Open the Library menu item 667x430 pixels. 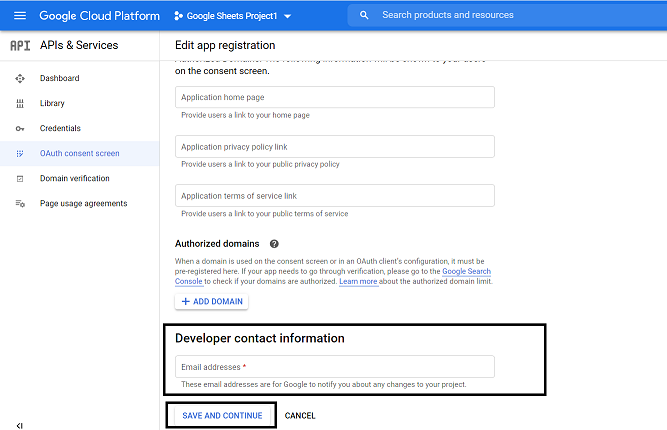[x=53, y=103]
